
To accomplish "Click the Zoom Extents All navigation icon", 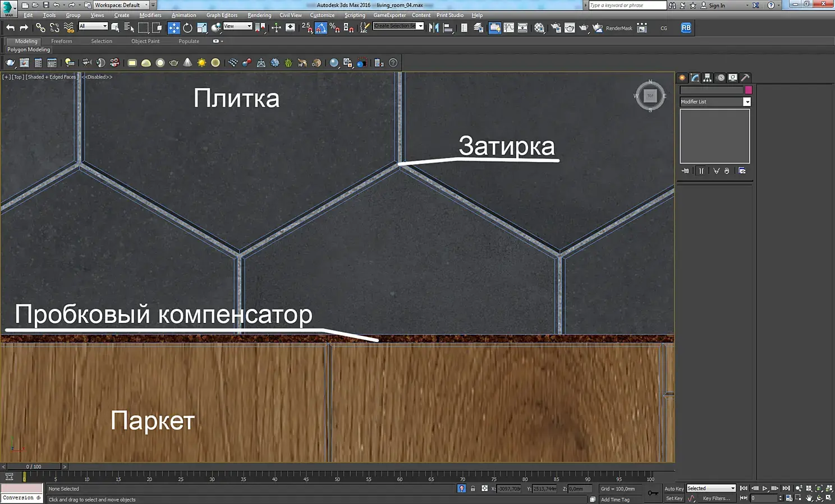I will coord(829,489).
